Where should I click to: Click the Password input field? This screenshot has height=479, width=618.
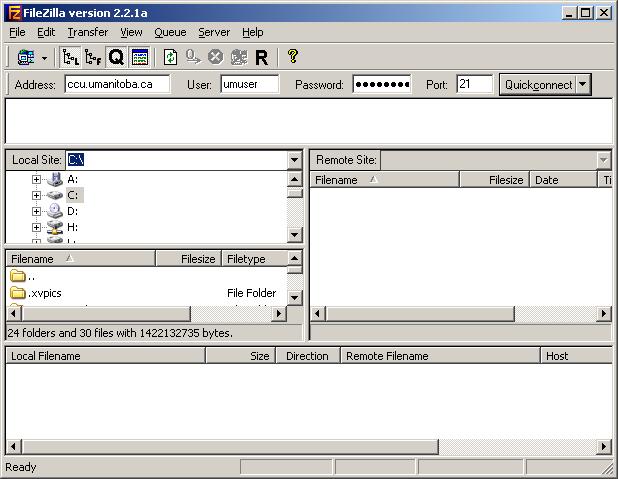382,84
